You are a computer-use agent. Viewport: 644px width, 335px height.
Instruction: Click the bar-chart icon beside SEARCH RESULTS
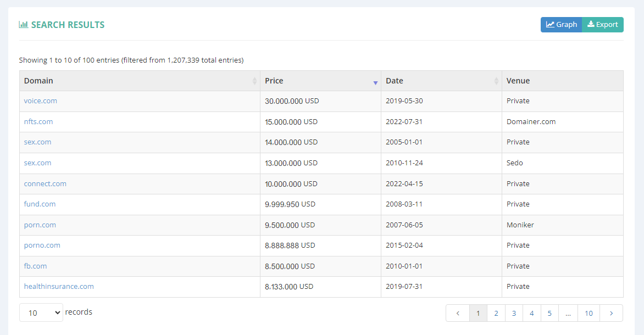[24, 24]
